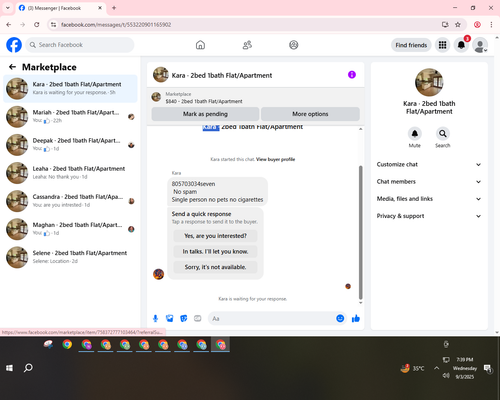Expand Media, files and links section
This screenshot has width=500, height=400.
click(x=429, y=199)
